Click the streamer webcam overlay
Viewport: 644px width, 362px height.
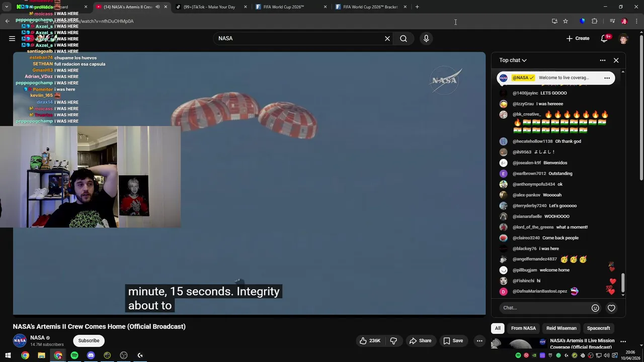[90, 177]
